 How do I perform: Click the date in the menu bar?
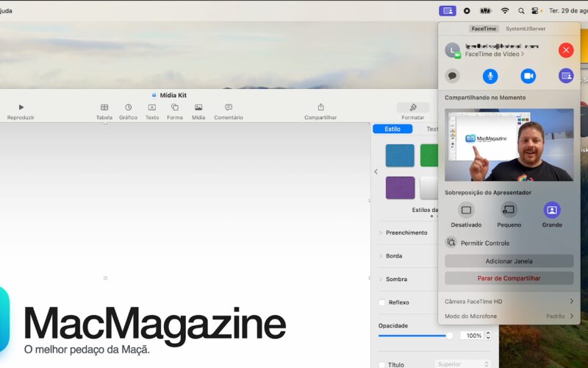pos(568,11)
